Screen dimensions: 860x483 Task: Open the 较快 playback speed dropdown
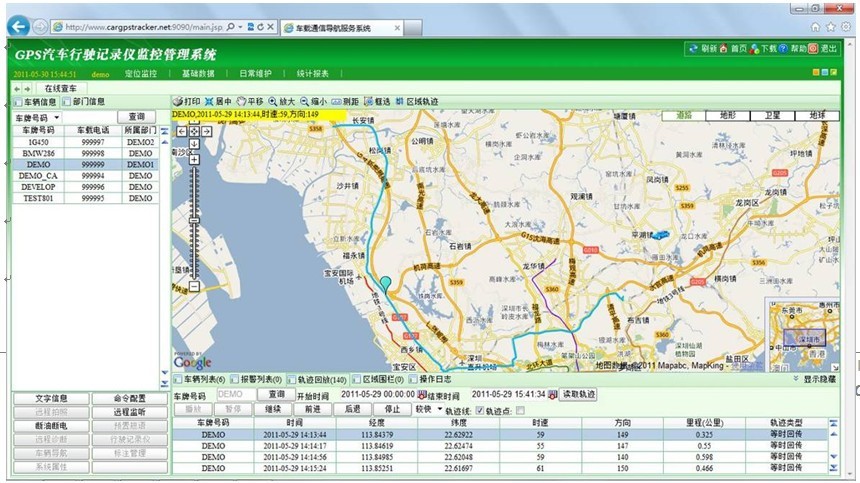[x=439, y=410]
